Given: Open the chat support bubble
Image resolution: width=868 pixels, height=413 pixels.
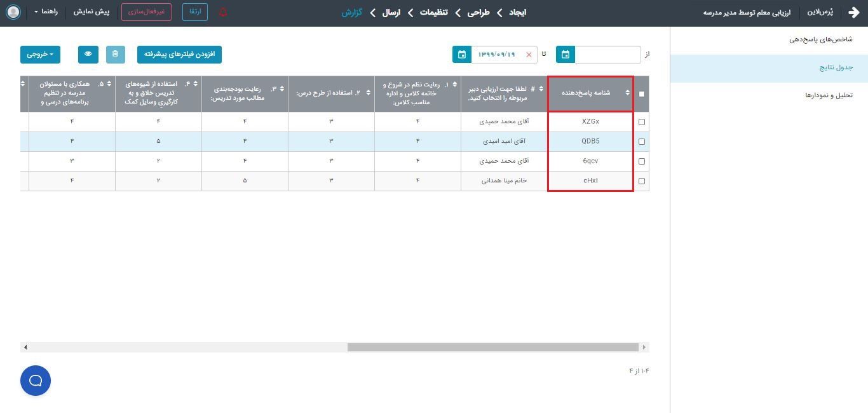Looking at the screenshot, I should [x=36, y=381].
